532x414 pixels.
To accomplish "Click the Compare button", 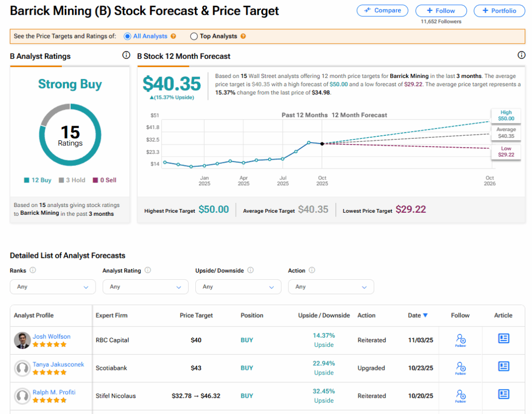I will tap(383, 10).
